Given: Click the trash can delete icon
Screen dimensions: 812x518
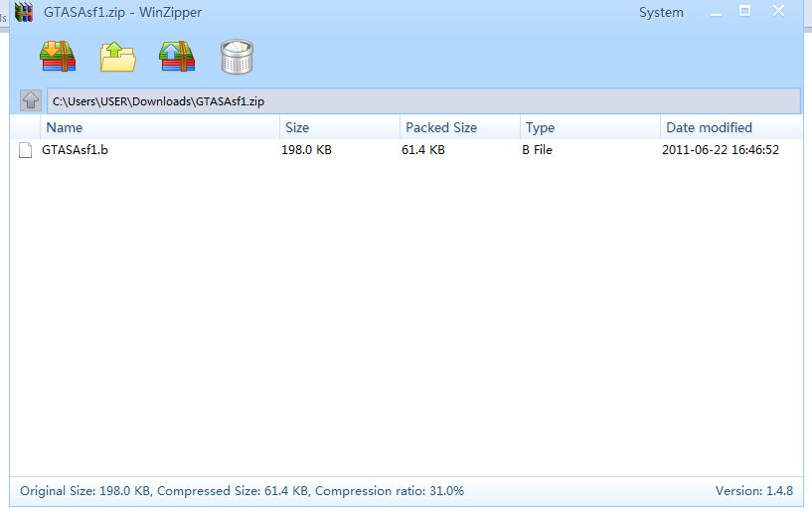Looking at the screenshot, I should coord(237,57).
